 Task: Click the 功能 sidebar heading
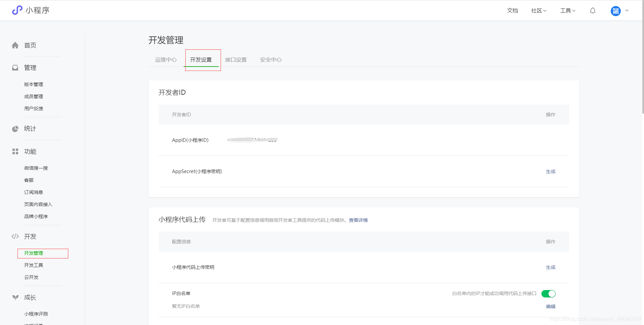point(30,152)
